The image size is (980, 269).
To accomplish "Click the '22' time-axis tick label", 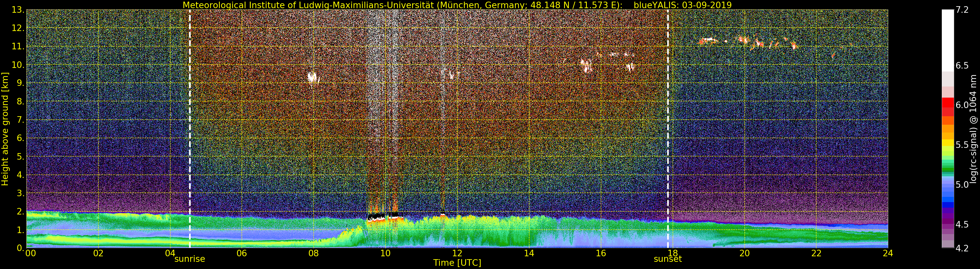I will coord(816,253).
